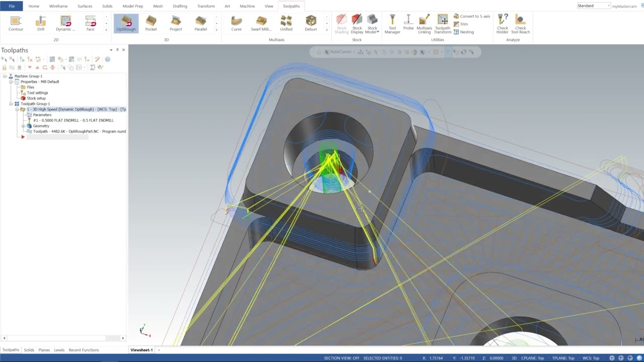
Task: Open Stock Display in ribbon
Action: (x=357, y=24)
